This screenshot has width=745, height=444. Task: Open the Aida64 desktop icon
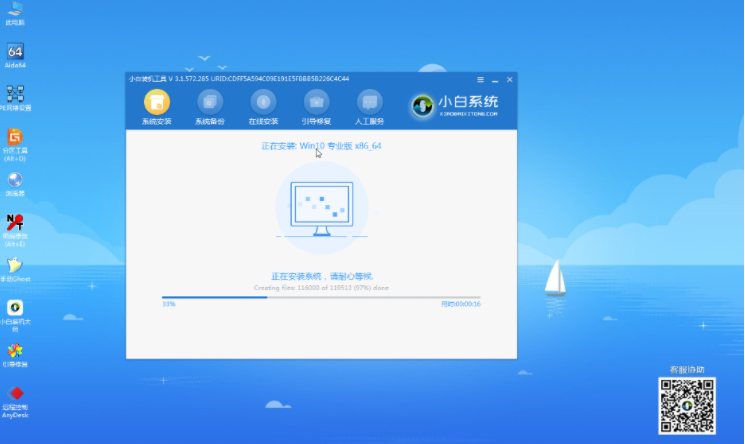[15, 54]
